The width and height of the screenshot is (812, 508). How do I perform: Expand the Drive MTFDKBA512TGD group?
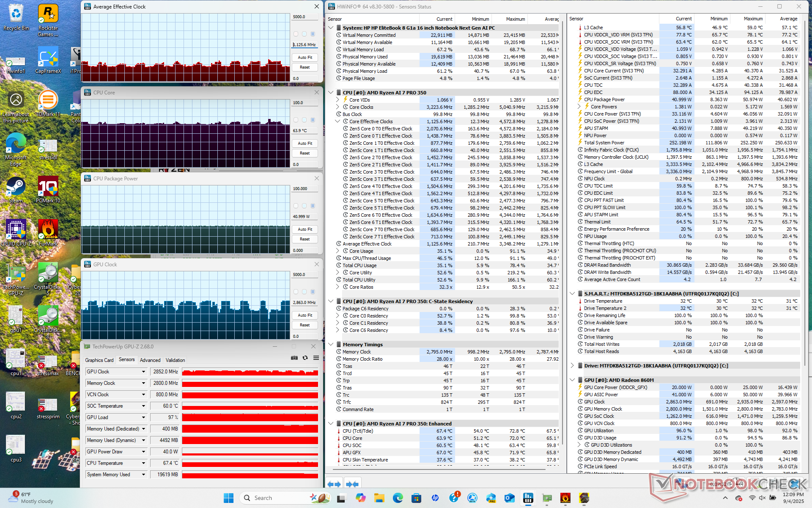[x=572, y=365]
